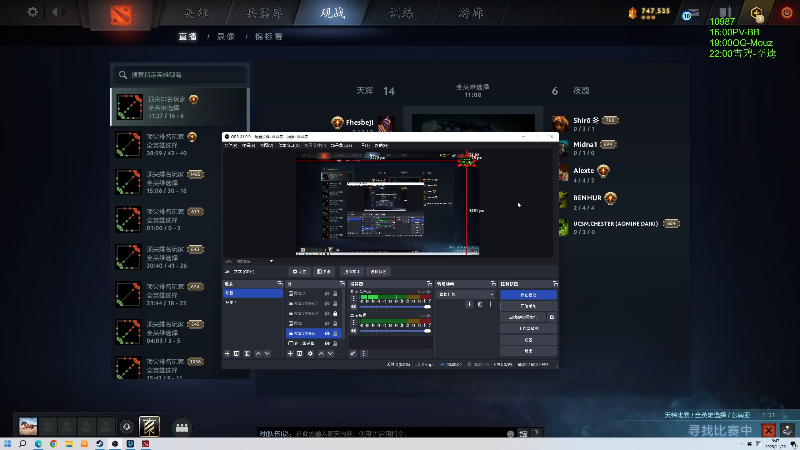Pop out the OBS Scenes dock
Image resolution: width=800 pixels, height=450 pixels.
click(x=279, y=284)
